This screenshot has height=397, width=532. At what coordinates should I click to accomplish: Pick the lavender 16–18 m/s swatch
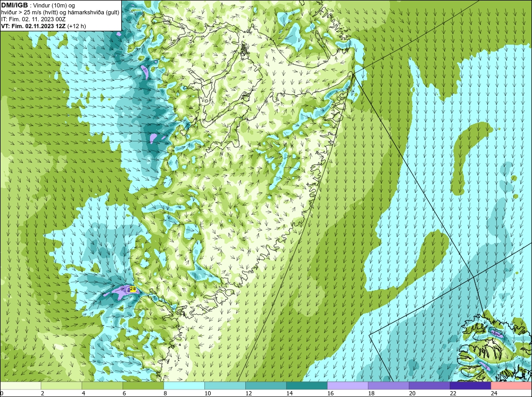click(x=348, y=386)
